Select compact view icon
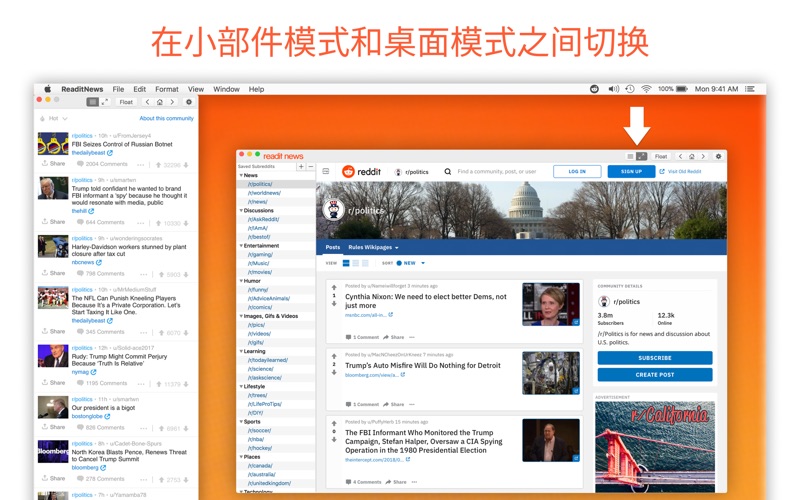 pyautogui.click(x=365, y=263)
